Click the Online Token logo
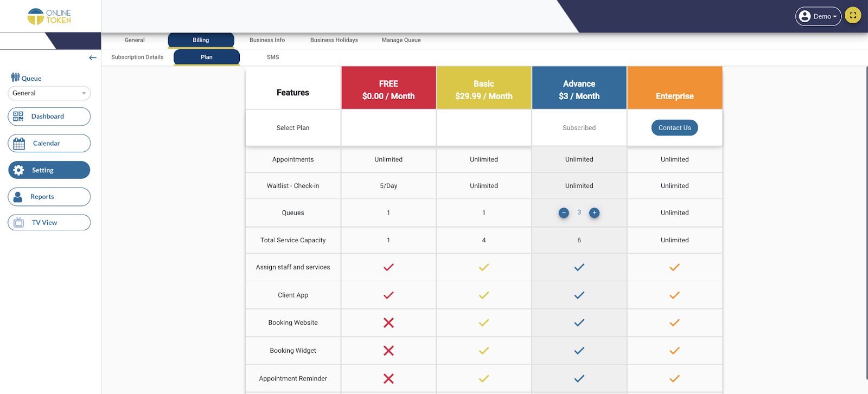 click(49, 16)
